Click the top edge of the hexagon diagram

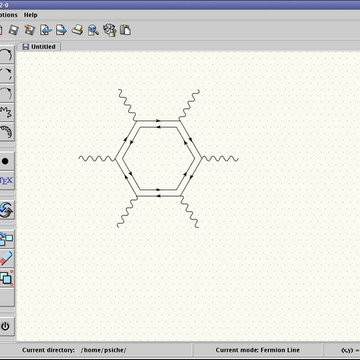[x=158, y=121]
